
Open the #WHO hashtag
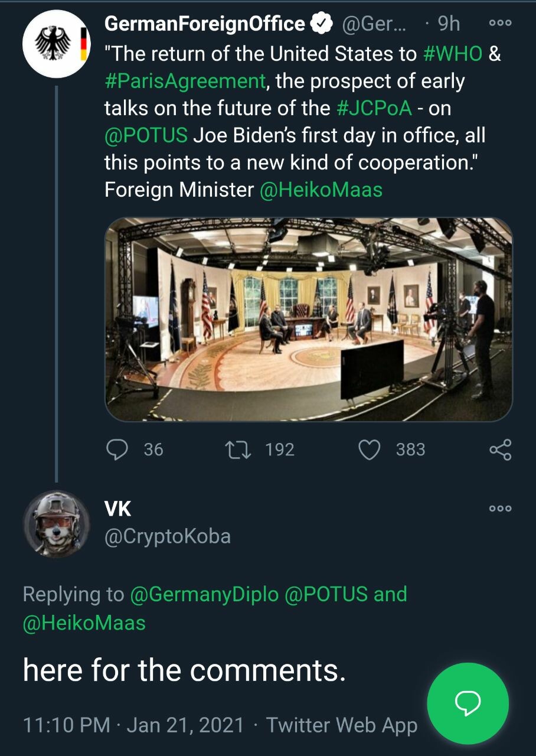(453, 54)
